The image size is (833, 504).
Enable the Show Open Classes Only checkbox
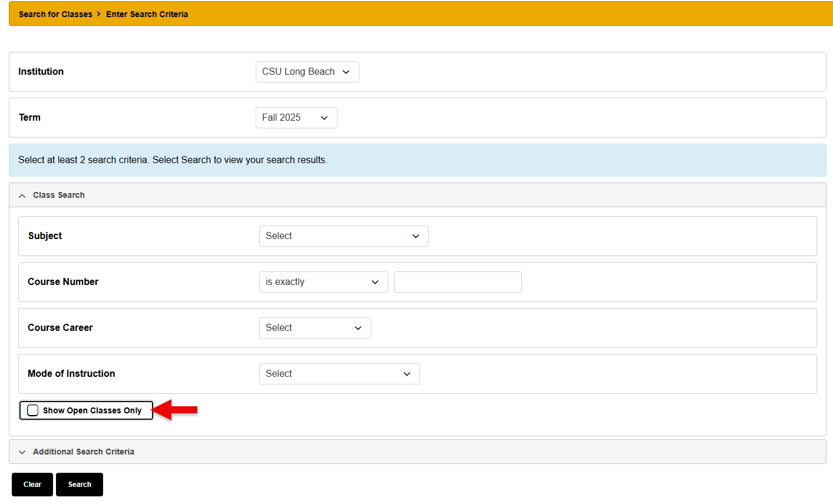pyautogui.click(x=32, y=410)
